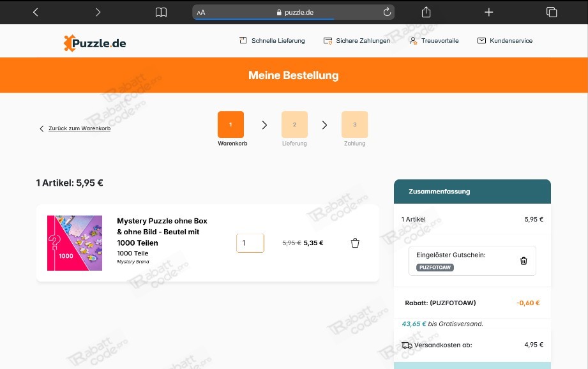
Task: Open the Mystery Puzzle product thumbnail
Action: [x=75, y=243]
